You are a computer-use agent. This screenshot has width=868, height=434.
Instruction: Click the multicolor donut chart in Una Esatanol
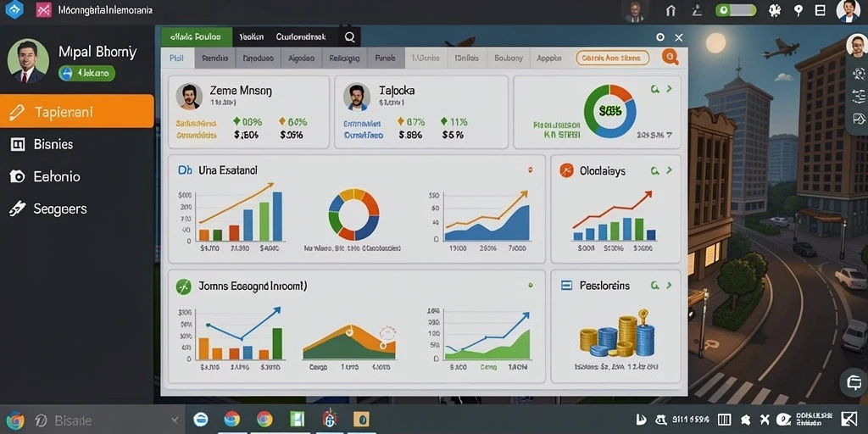tap(353, 214)
